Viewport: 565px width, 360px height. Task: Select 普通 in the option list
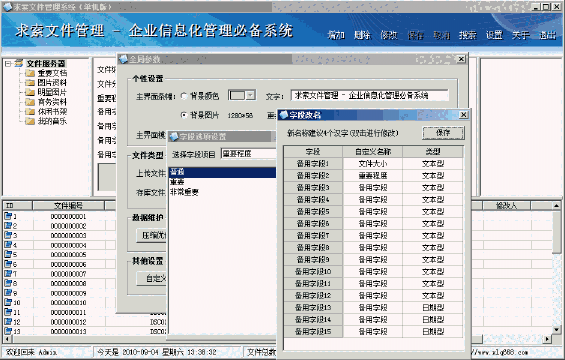pyautogui.click(x=222, y=172)
